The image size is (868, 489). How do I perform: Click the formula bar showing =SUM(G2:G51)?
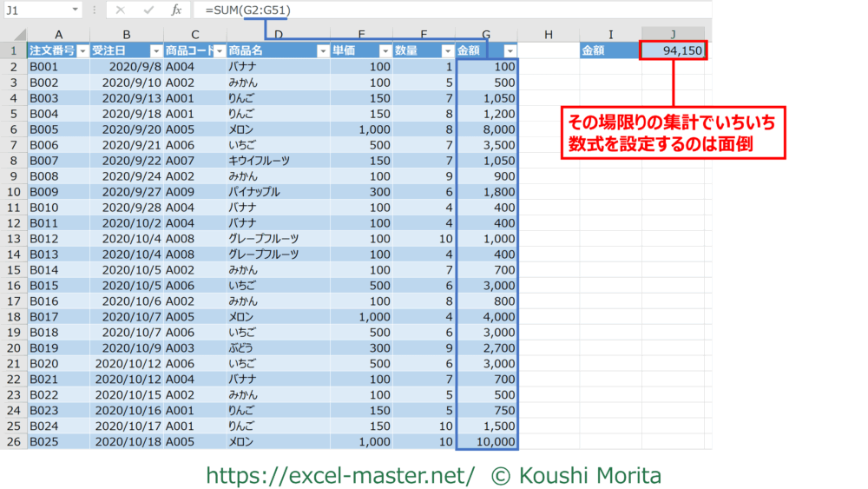[x=434, y=10]
